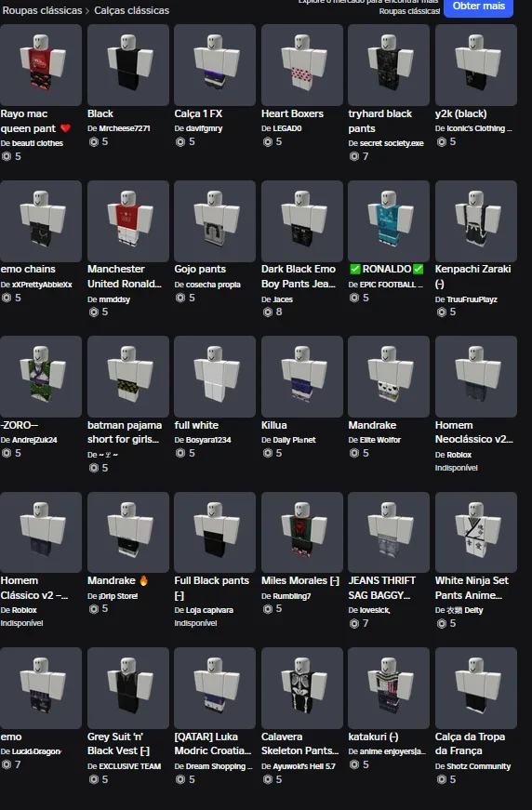The width and height of the screenshot is (532, 810).
Task: Click the Obter mais button
Action: coord(478,7)
